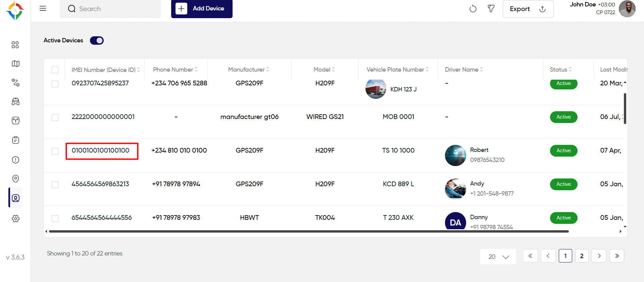
Task: Go to page 2
Action: click(x=582, y=256)
